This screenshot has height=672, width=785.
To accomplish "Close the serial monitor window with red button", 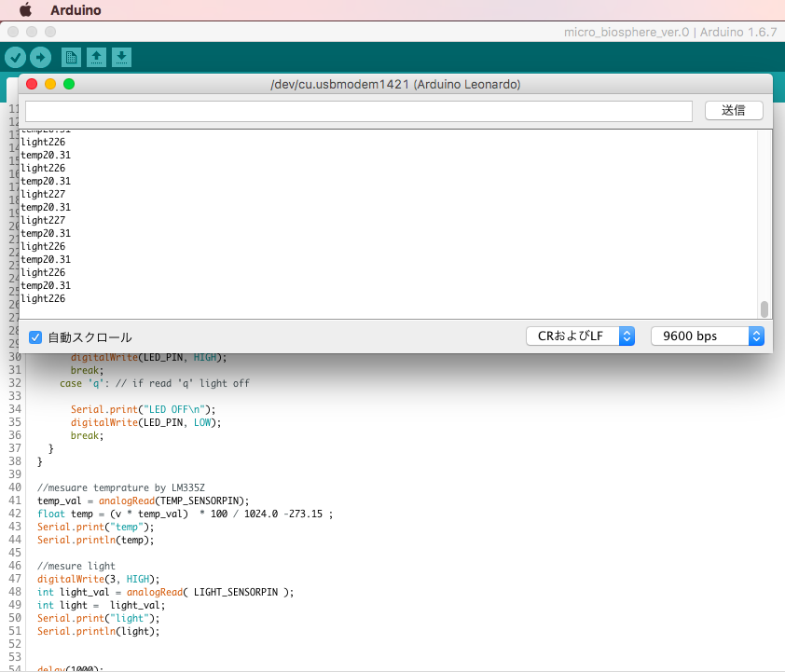I will click(32, 84).
